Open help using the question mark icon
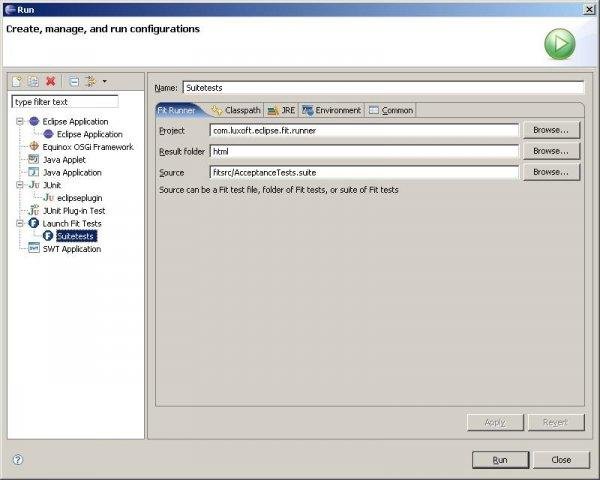 18,460
